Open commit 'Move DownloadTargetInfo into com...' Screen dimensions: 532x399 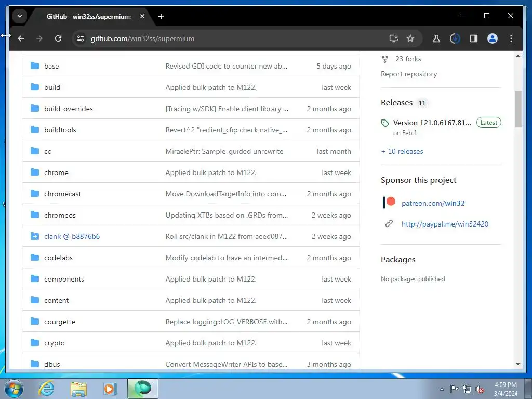coord(226,194)
